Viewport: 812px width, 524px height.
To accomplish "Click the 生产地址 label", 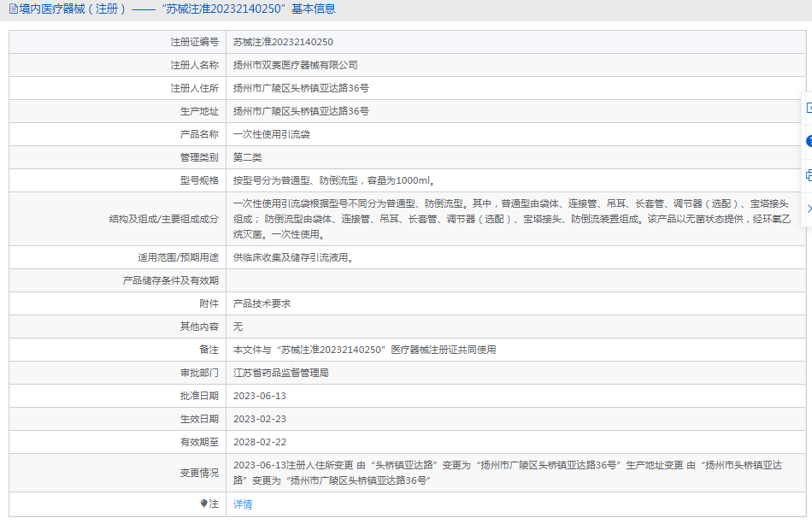I will coord(199,111).
